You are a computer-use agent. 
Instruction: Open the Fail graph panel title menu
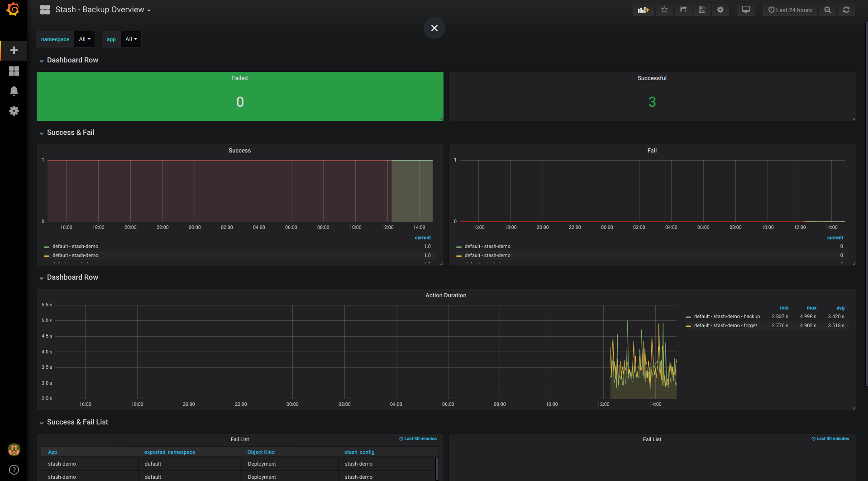tap(652, 151)
